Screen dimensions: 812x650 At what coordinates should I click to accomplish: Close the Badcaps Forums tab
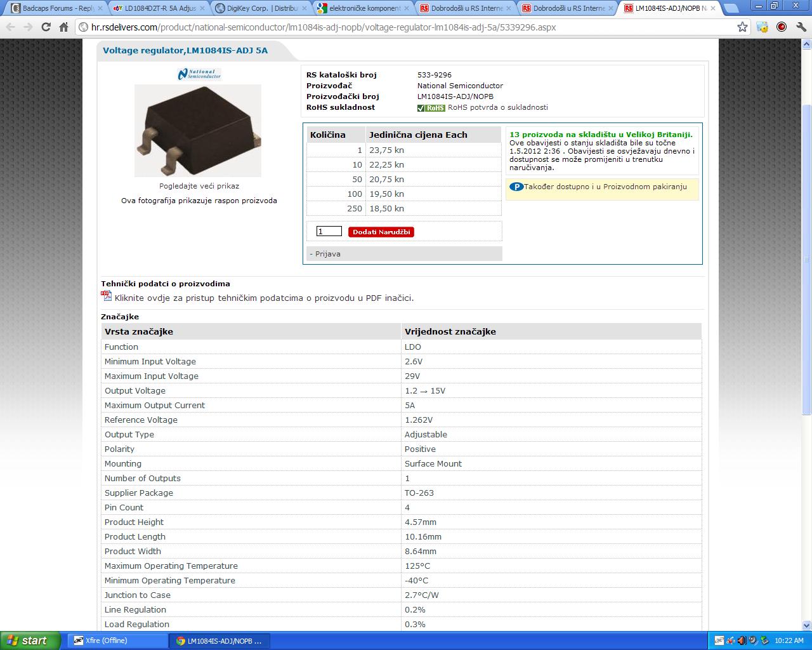pyautogui.click(x=100, y=8)
